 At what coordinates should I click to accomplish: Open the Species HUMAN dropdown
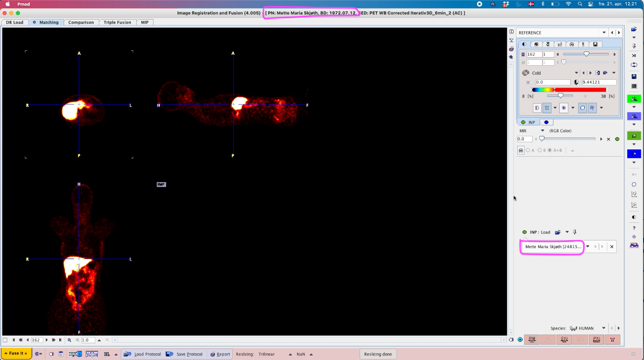[604, 328]
